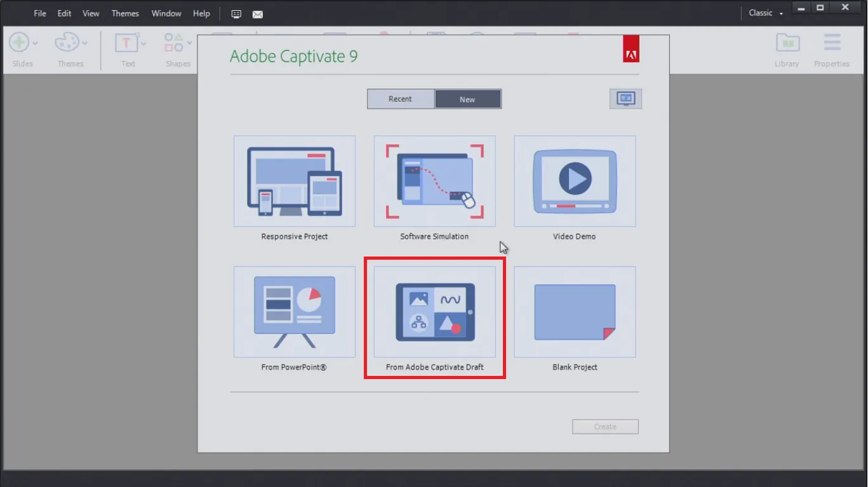Viewport: 868px width, 487px height.
Task: Click the Slides toolbar icon
Action: 18,43
